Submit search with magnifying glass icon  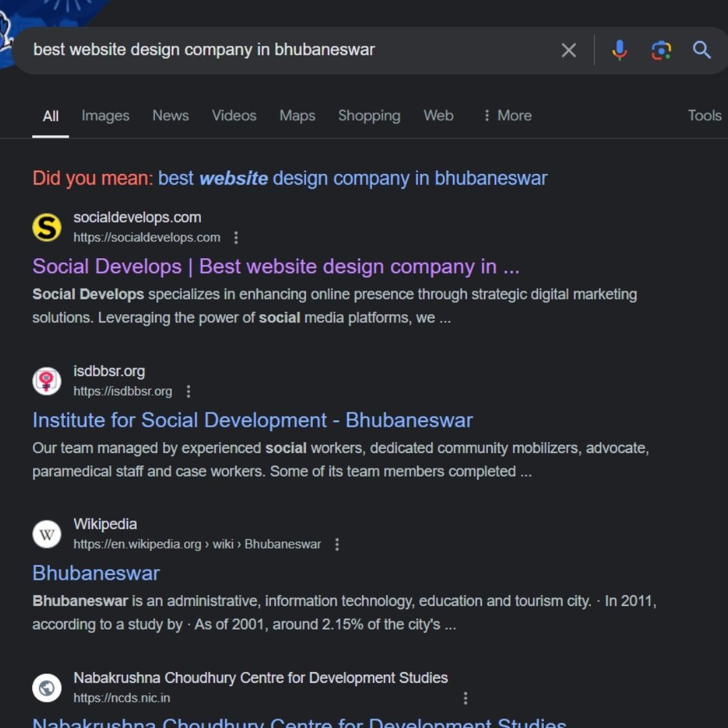pyautogui.click(x=702, y=50)
